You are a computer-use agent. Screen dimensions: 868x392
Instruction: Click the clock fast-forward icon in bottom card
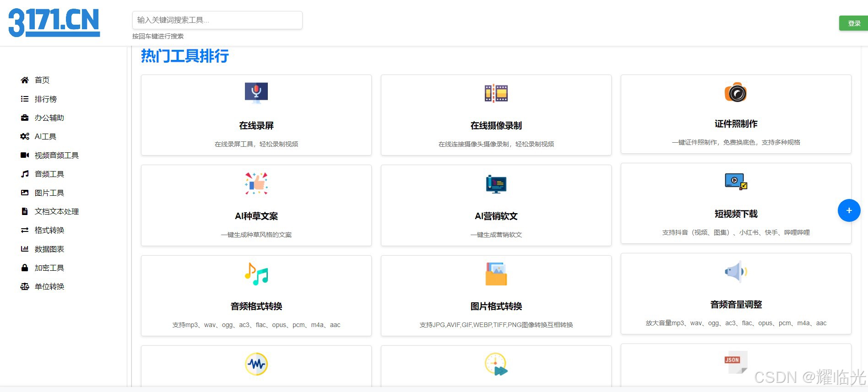[496, 364]
